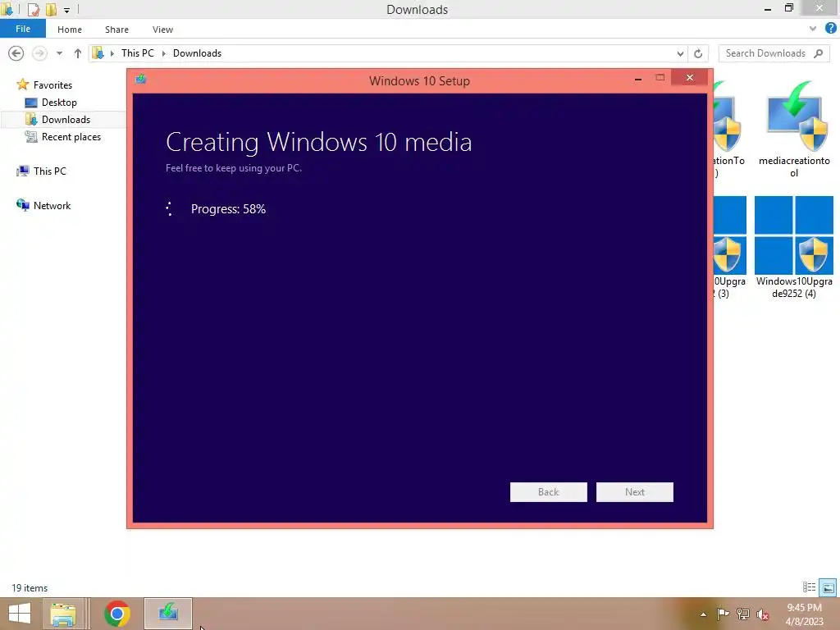
Task: Click the Windows 10 Setup title icon
Action: 141,80
